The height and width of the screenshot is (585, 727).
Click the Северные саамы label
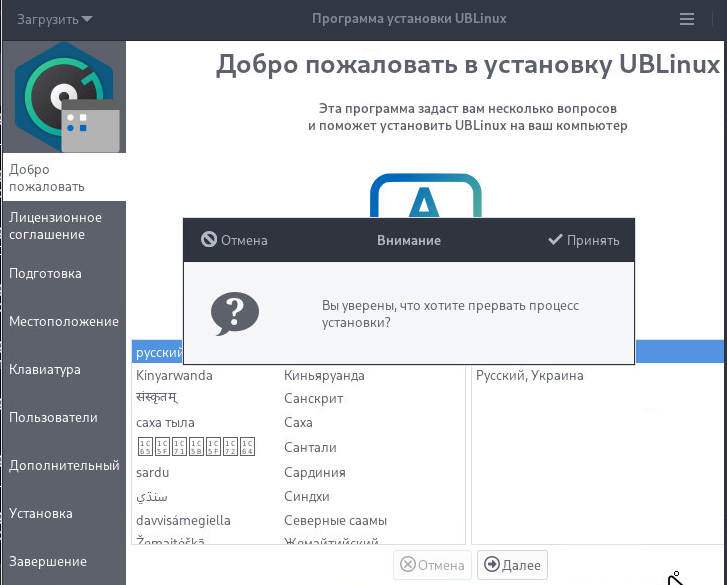click(335, 521)
